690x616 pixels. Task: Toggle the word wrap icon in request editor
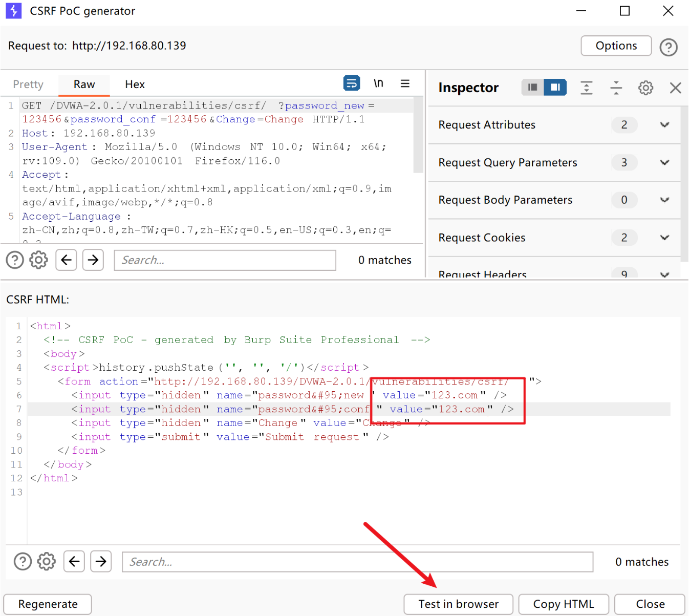coord(352,83)
